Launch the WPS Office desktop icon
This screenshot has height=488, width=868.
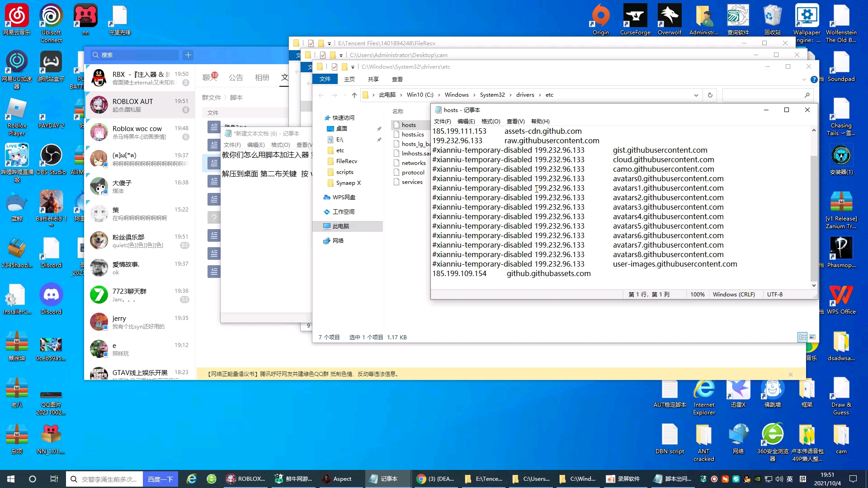841,299
